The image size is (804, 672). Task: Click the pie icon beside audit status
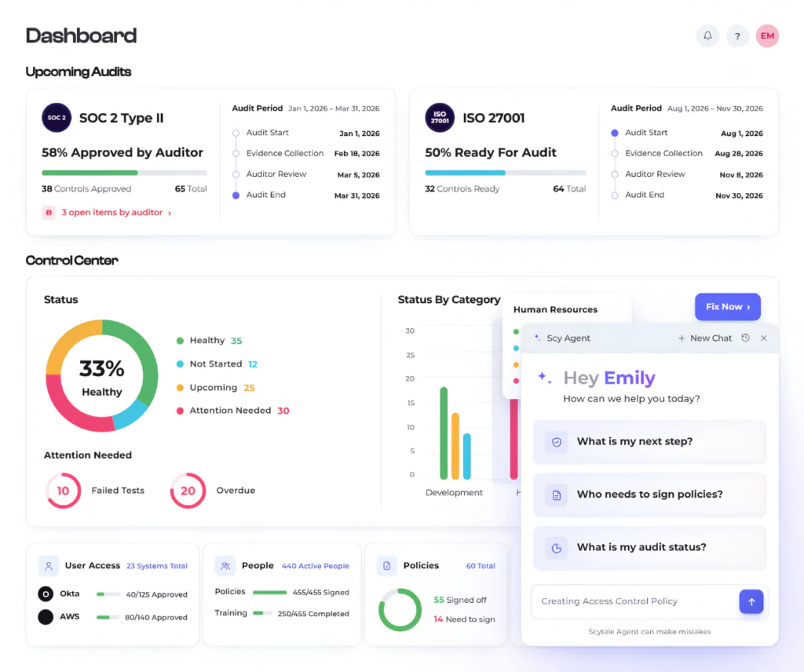coord(557,547)
